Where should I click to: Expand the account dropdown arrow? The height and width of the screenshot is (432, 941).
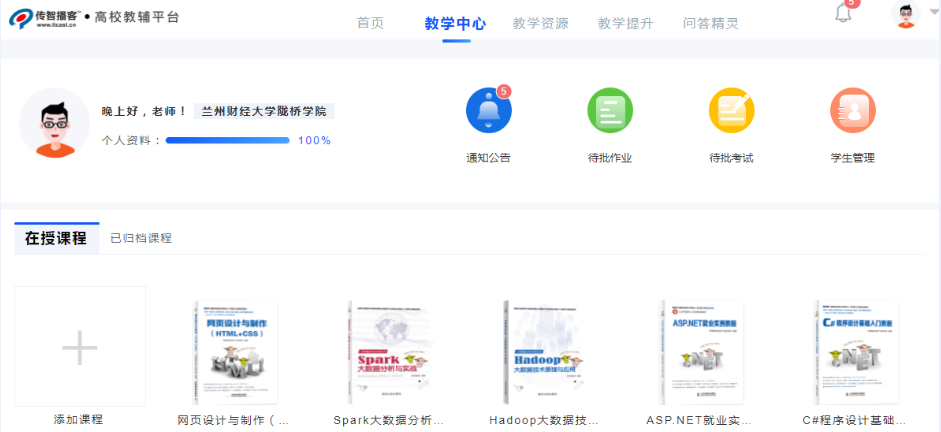934,13
